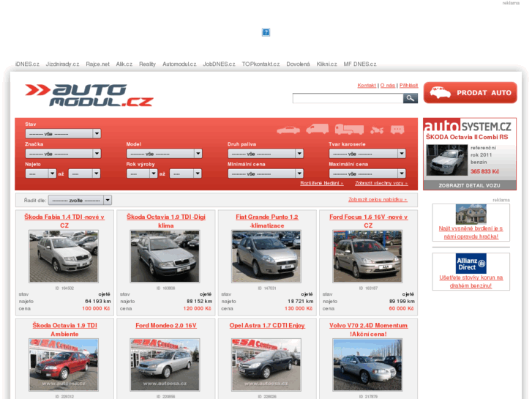Open Škoda Octavia 1.9 TDI Ambiente title
Image resolution: width=532 pixels, height=399 pixels.
click(x=65, y=329)
